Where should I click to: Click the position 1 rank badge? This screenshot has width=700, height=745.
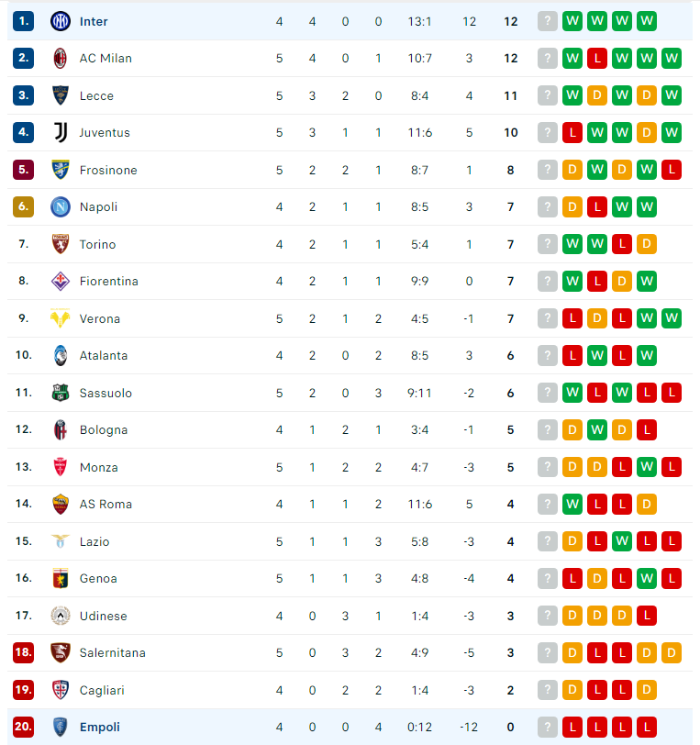[x=23, y=21]
